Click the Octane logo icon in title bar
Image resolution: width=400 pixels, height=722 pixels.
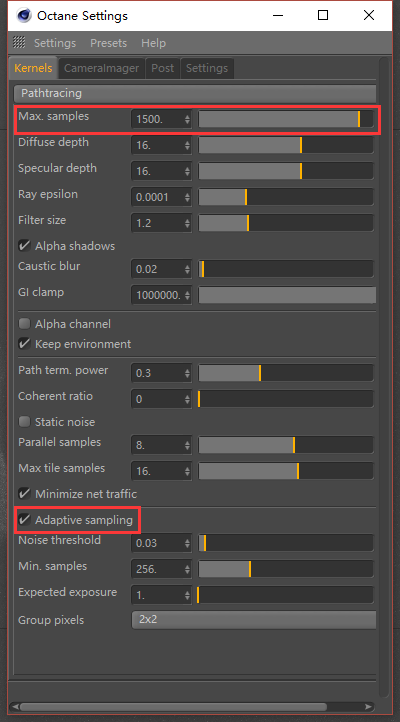(x=23, y=15)
